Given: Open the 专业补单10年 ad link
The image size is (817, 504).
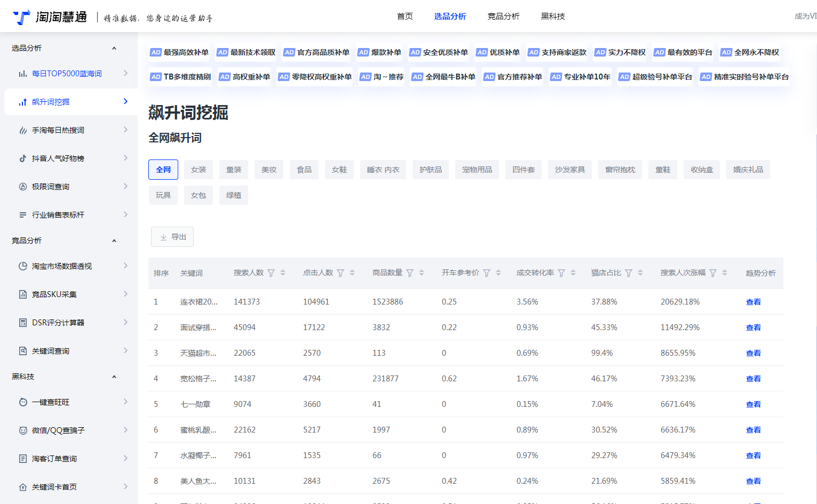Looking at the screenshot, I should tap(580, 77).
